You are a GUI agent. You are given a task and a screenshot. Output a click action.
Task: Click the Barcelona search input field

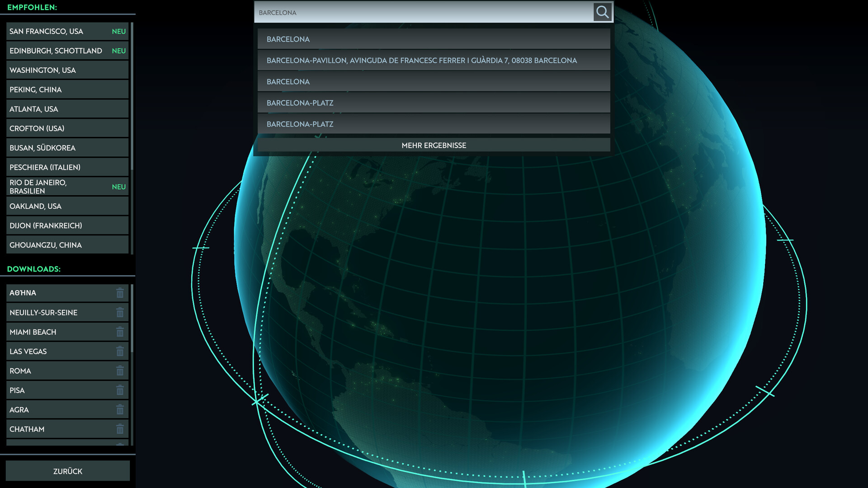pyautogui.click(x=423, y=13)
